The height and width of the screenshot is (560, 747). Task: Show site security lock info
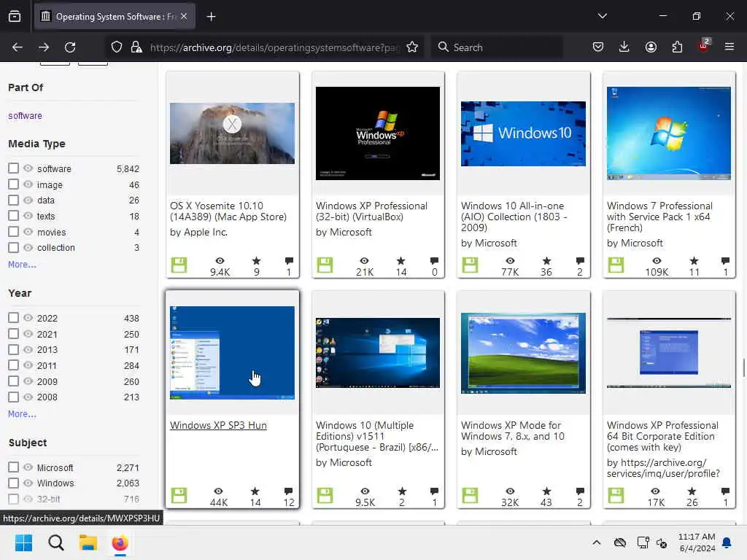[136, 47]
